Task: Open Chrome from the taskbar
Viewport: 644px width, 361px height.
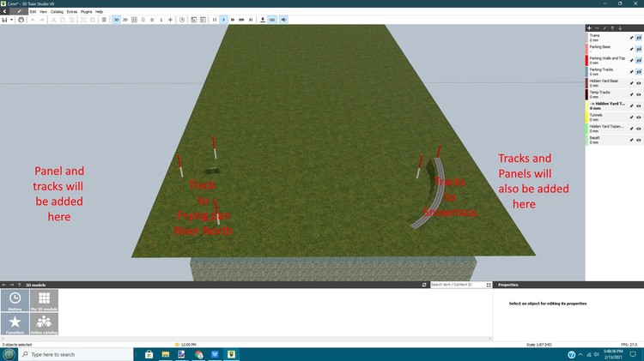Action: tap(199, 354)
